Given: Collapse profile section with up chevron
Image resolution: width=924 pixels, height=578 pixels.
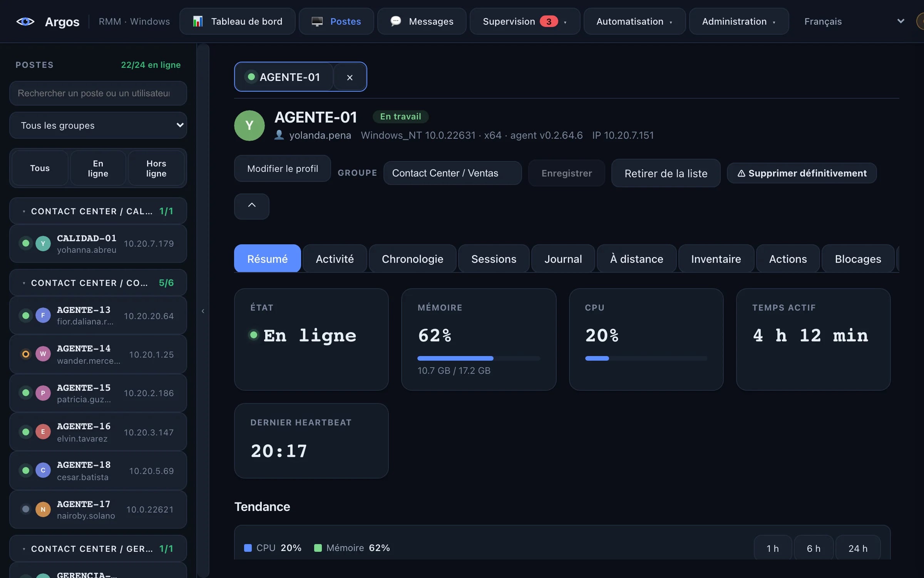Looking at the screenshot, I should (252, 206).
